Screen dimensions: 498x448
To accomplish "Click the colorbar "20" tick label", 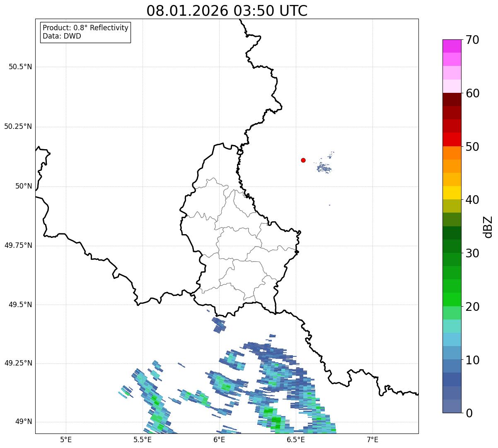I will tap(472, 307).
